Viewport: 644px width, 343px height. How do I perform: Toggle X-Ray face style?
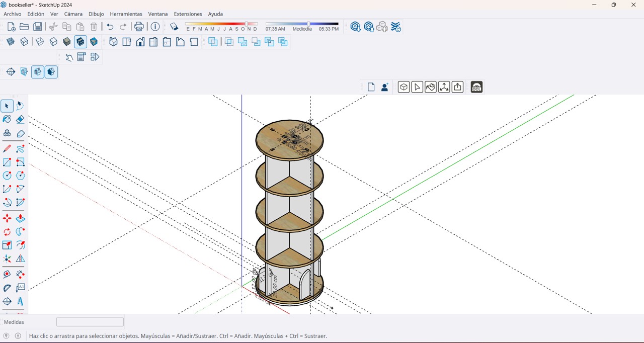(x=11, y=42)
